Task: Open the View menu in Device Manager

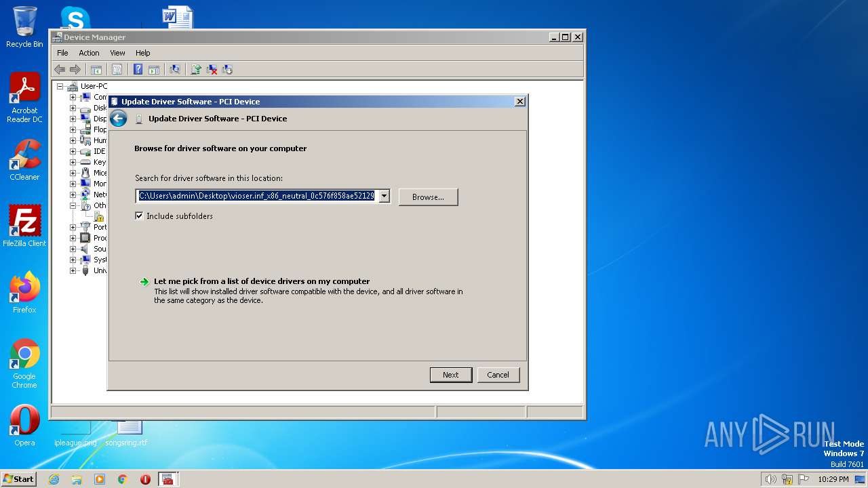Action: (117, 53)
